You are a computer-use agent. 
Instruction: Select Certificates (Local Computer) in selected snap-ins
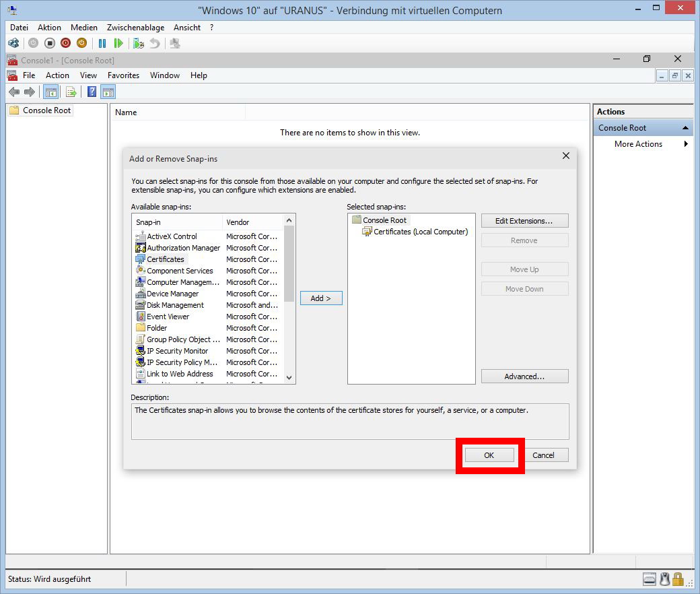pos(420,232)
